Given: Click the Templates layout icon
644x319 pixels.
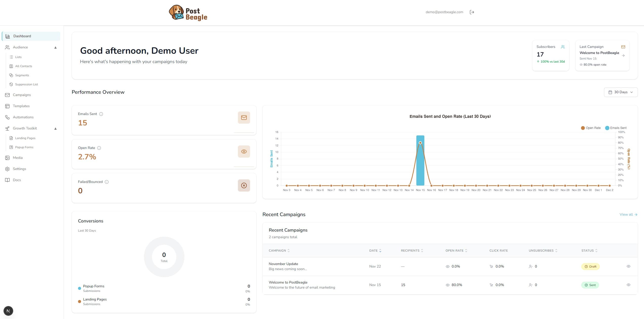Looking at the screenshot, I should click(x=7, y=106).
